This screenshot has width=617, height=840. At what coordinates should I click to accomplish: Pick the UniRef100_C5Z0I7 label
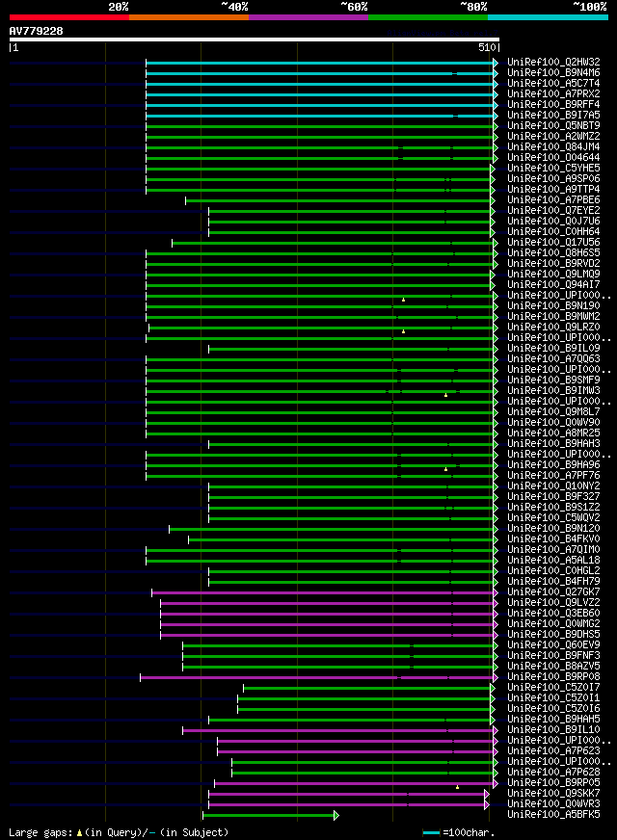(x=553, y=688)
